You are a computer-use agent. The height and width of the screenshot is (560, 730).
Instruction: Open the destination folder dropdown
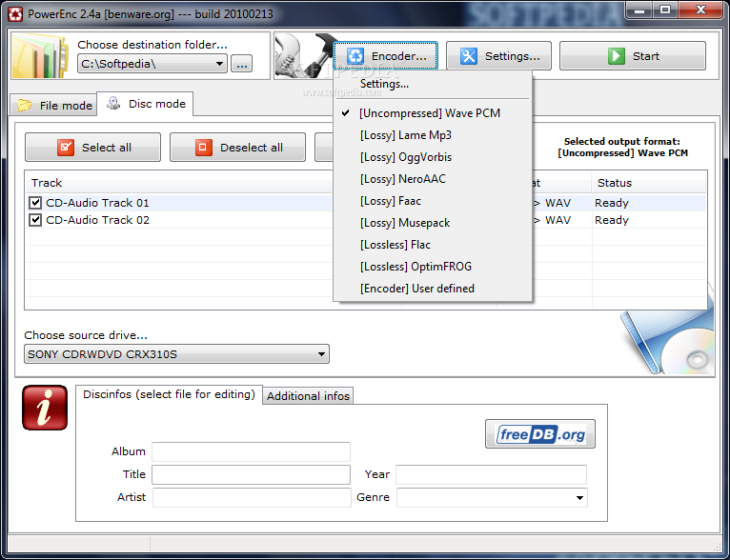[219, 64]
